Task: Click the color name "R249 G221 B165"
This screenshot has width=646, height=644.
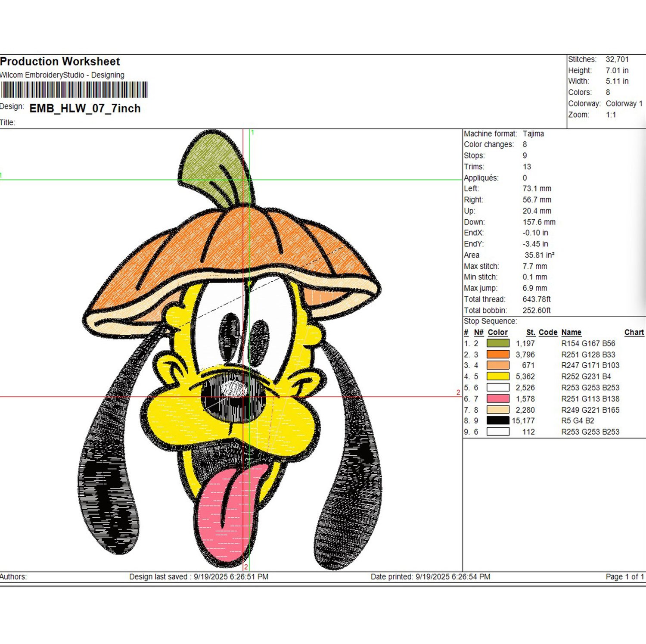Action: point(590,410)
